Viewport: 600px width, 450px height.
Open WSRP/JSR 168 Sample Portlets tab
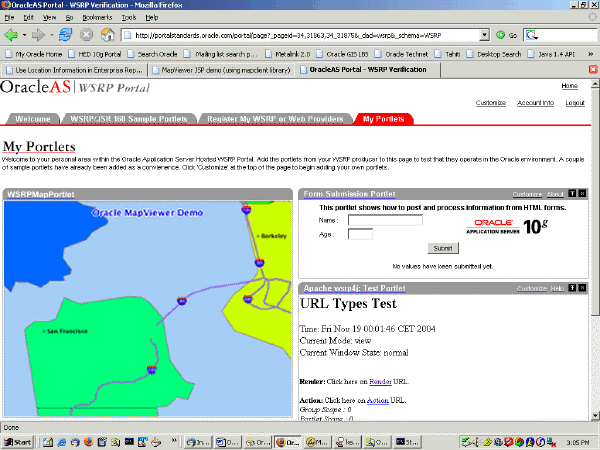[129, 119]
